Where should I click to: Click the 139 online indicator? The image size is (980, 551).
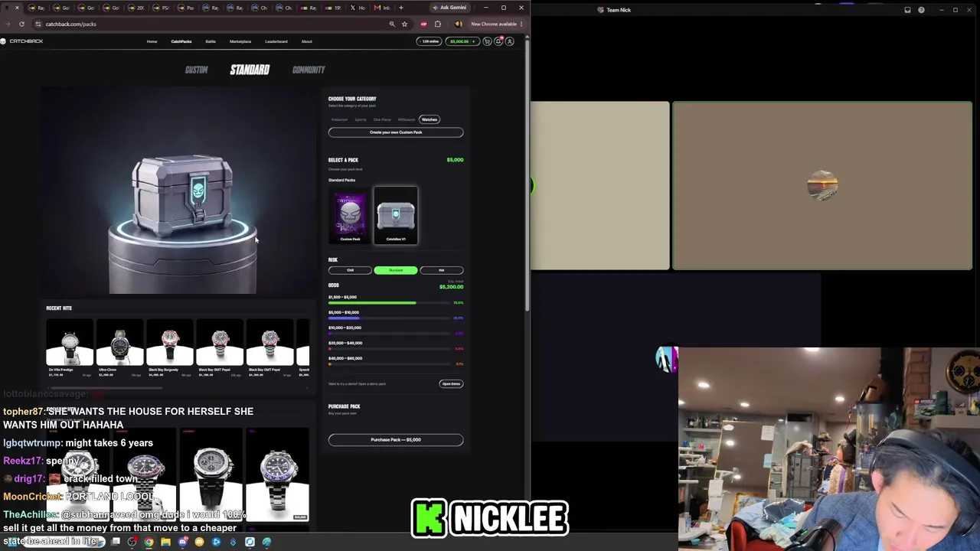click(430, 41)
